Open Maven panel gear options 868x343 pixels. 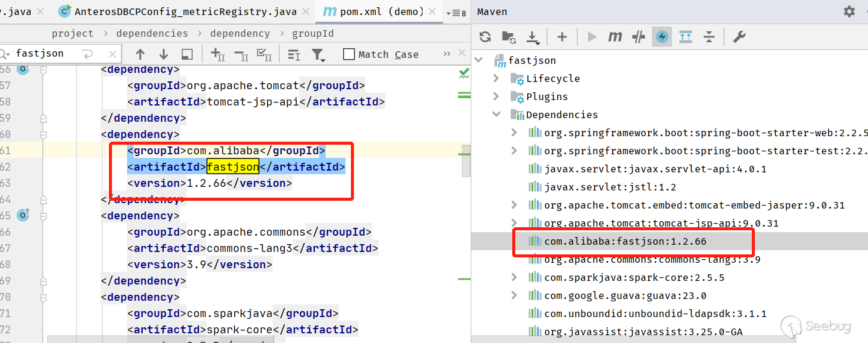tap(849, 11)
